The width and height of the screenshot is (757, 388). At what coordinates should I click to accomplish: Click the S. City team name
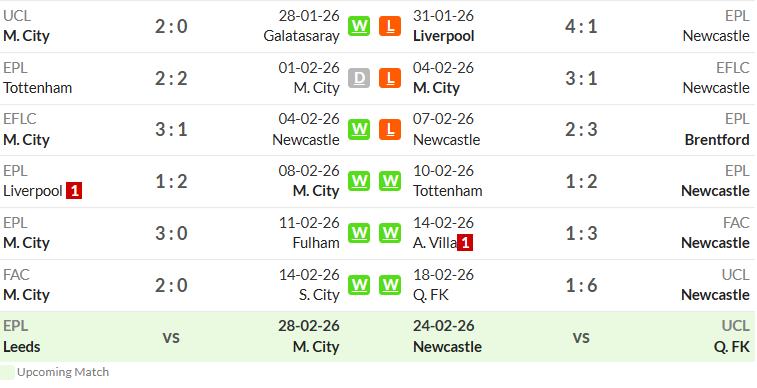coord(319,294)
